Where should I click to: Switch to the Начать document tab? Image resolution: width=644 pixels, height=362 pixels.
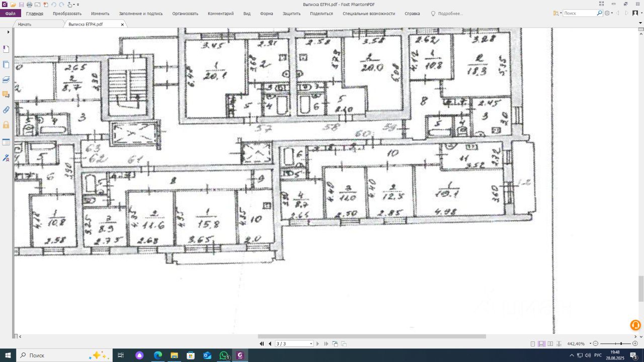coord(25,24)
